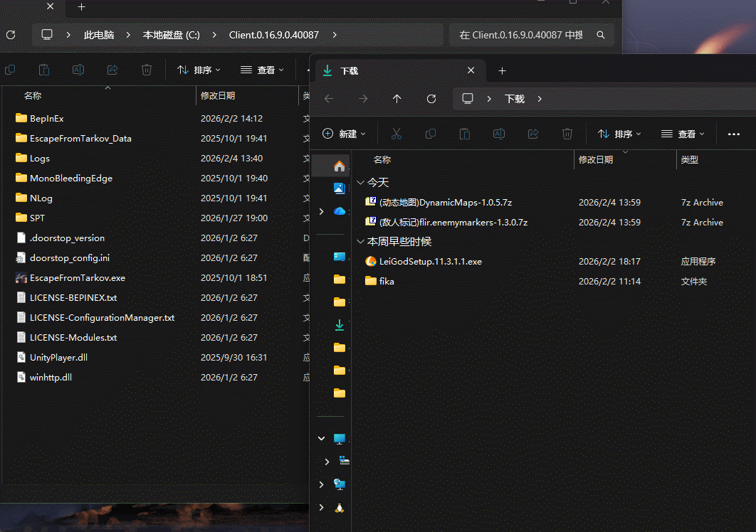The width and height of the screenshot is (756, 532).
Task: Add a new tab next to 下载
Action: pos(502,70)
